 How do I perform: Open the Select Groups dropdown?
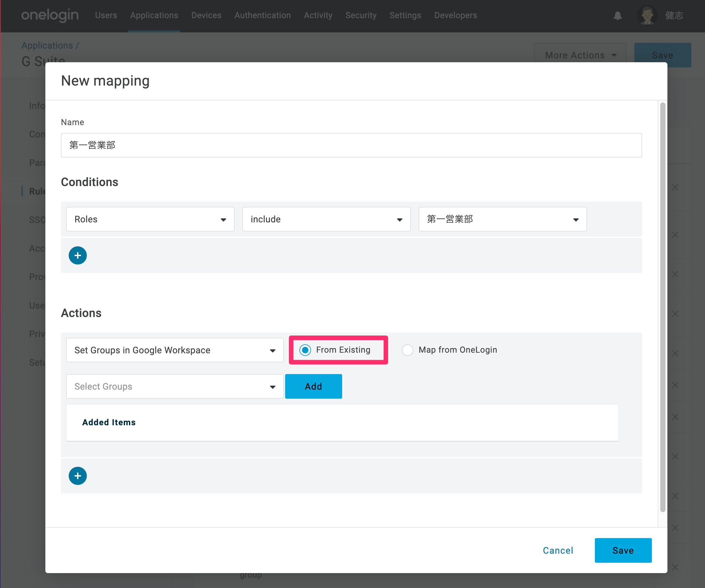[x=175, y=386]
